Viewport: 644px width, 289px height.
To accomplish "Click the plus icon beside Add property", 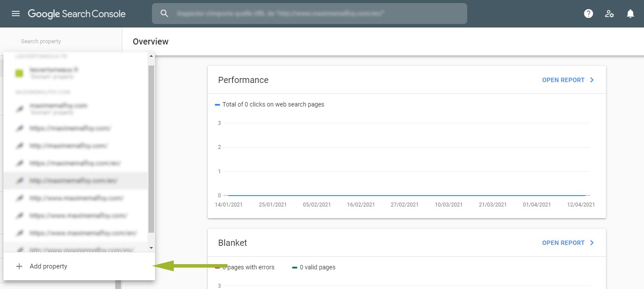I will coord(19,266).
